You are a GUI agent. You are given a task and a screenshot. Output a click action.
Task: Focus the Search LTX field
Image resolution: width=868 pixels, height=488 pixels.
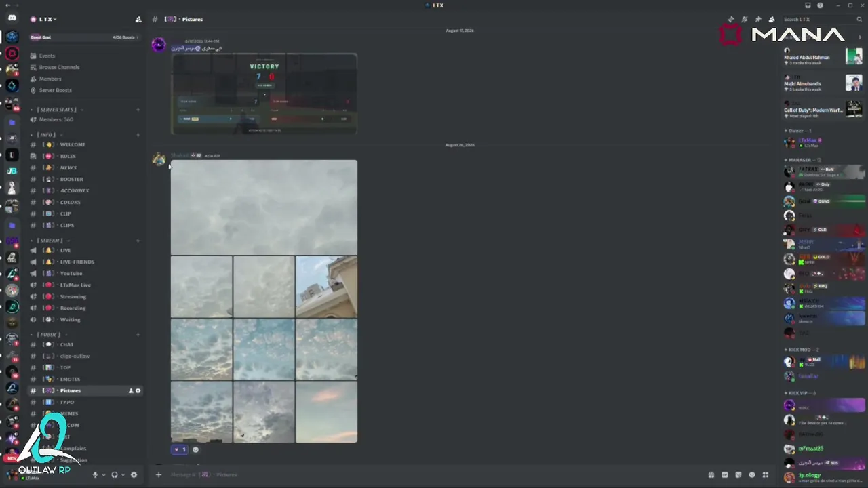pos(822,19)
